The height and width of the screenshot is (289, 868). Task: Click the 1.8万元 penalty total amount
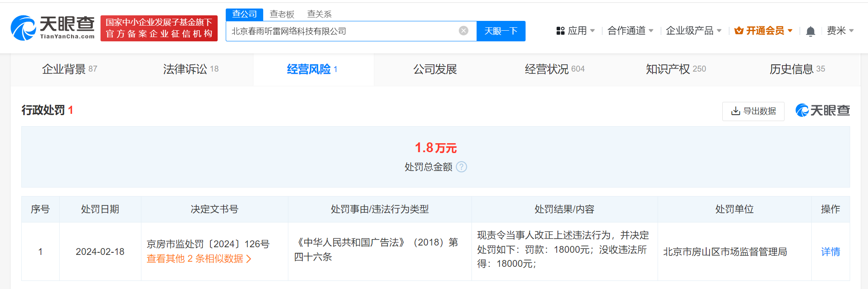pos(436,148)
